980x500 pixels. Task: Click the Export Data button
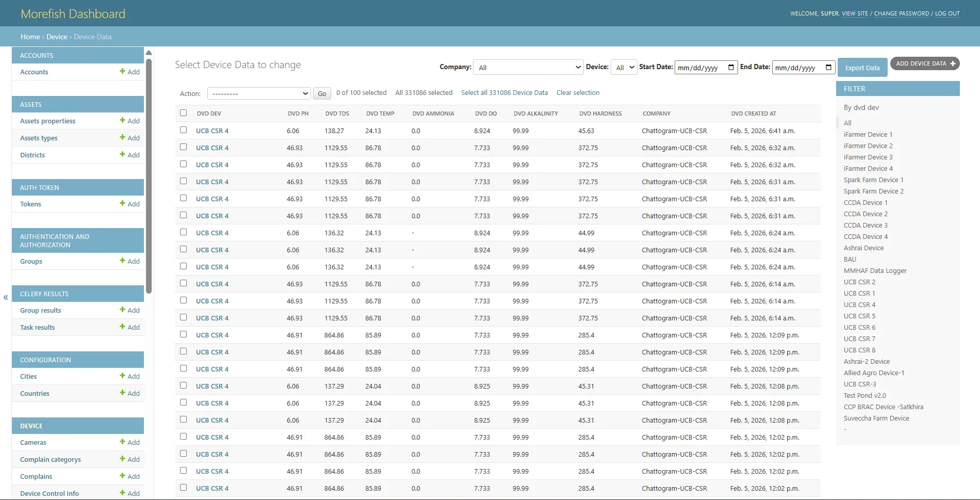point(862,68)
